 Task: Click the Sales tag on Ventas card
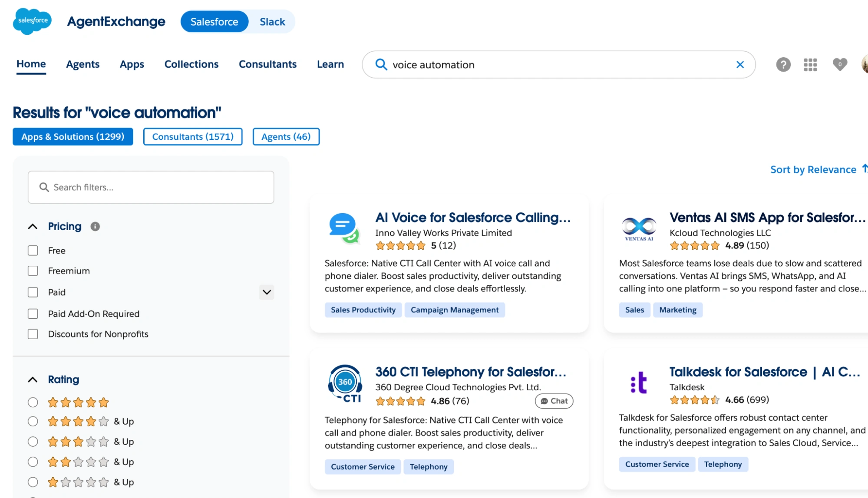coord(634,310)
